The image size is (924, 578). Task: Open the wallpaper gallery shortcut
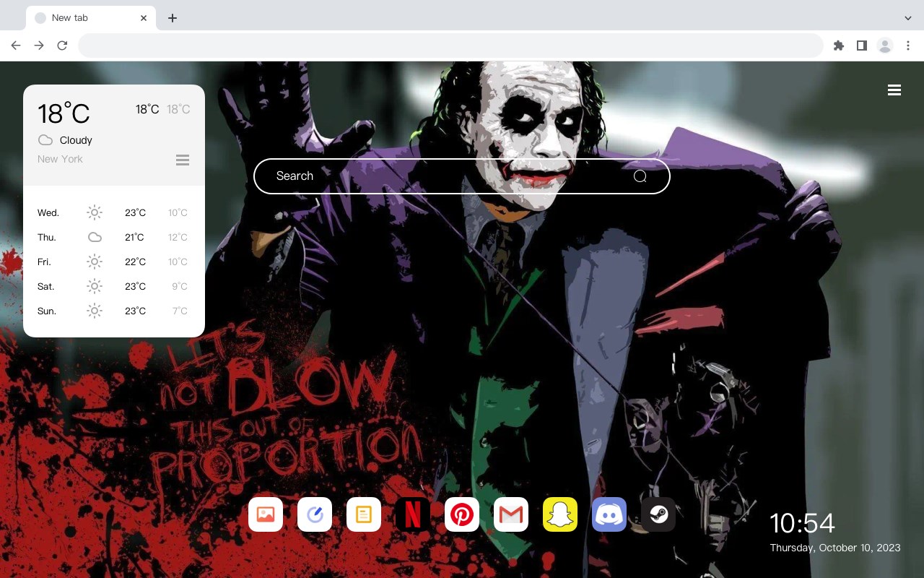(x=266, y=514)
